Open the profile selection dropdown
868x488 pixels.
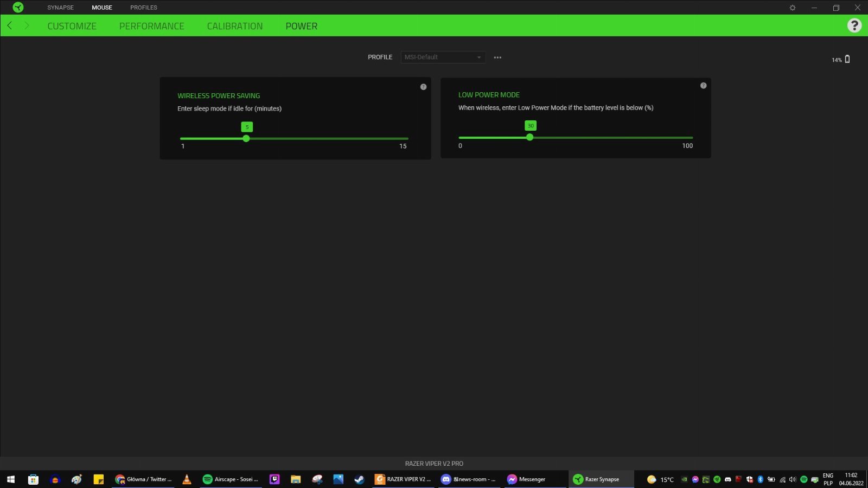pyautogui.click(x=443, y=57)
